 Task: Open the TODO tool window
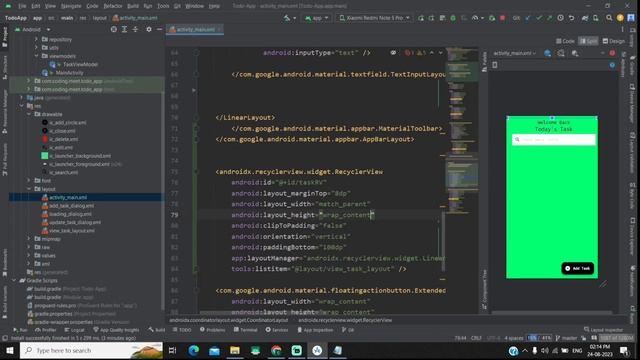(x=182, y=330)
